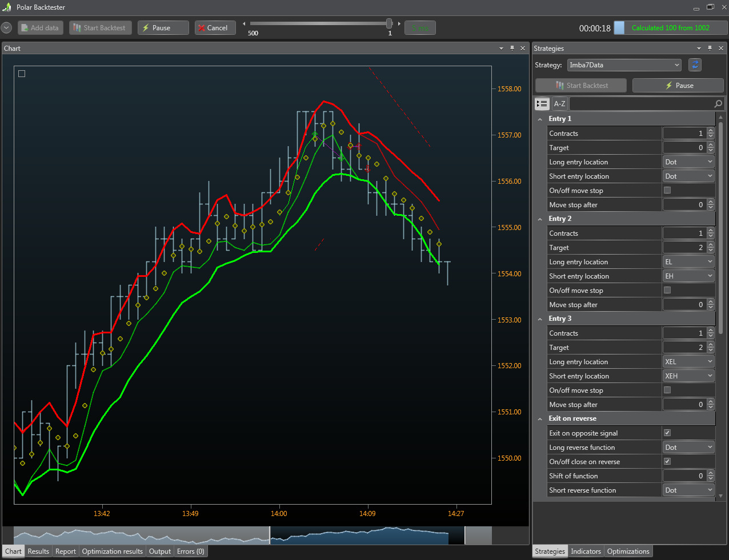Image resolution: width=729 pixels, height=560 pixels.
Task: Click the refresh strategy icon
Action: [695, 65]
